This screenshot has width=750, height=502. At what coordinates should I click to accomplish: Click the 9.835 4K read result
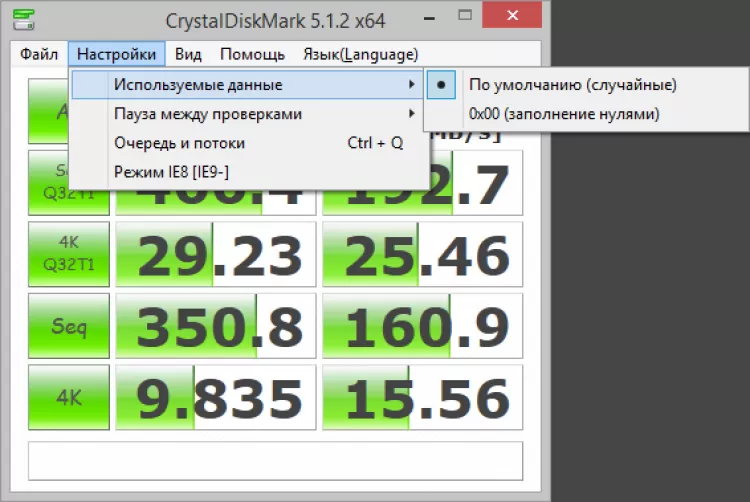pyautogui.click(x=216, y=397)
